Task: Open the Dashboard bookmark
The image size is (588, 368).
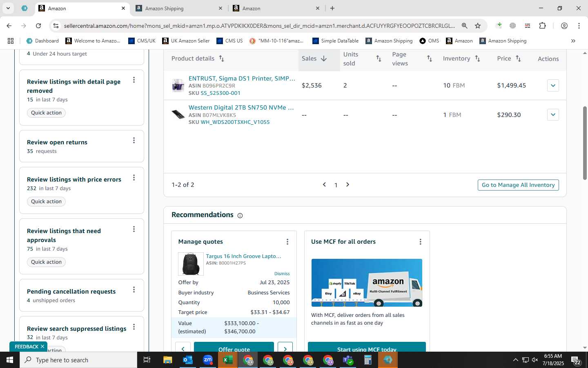Action: pos(42,41)
